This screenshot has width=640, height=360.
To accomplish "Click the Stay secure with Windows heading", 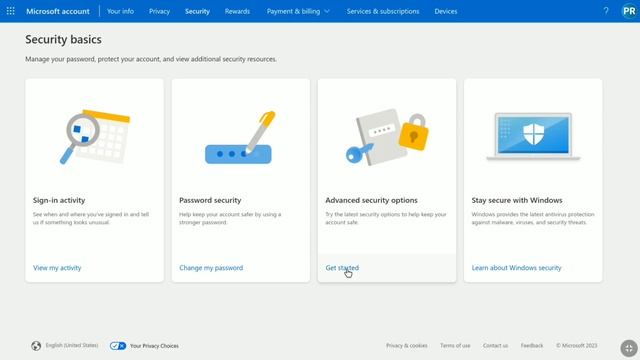I will click(x=517, y=200).
